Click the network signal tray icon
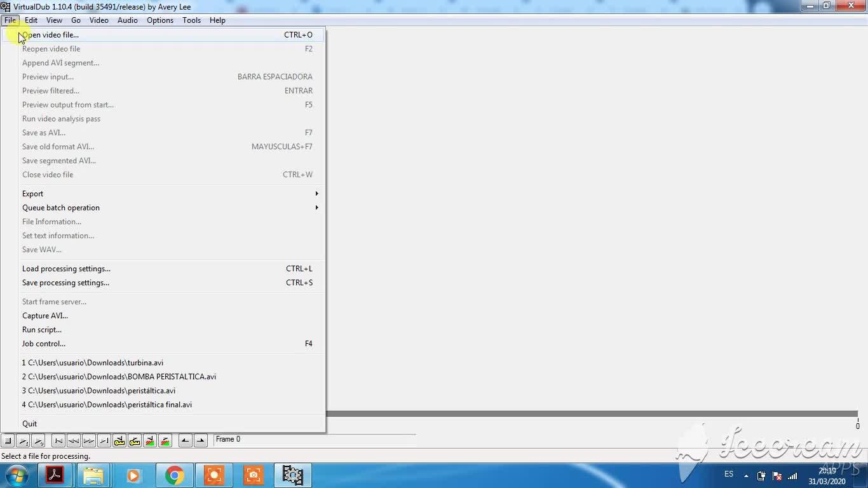The width and height of the screenshot is (868, 488). [x=792, y=476]
